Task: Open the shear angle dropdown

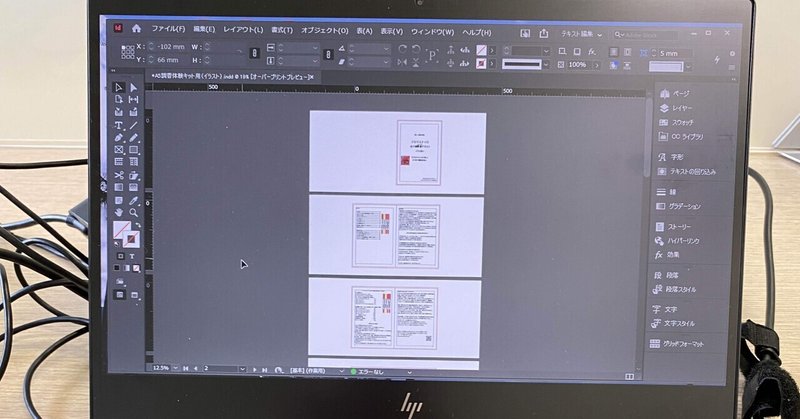Action: [386, 62]
